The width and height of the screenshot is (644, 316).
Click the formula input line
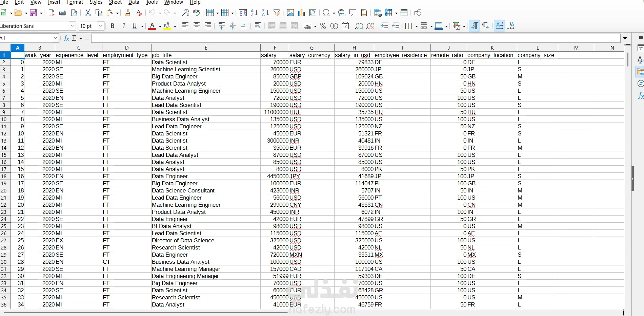click(x=356, y=38)
